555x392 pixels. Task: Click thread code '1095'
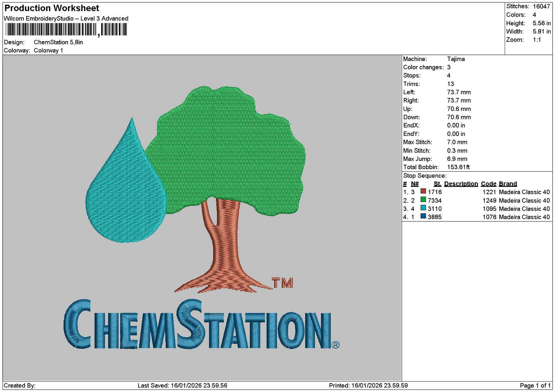[489, 209]
